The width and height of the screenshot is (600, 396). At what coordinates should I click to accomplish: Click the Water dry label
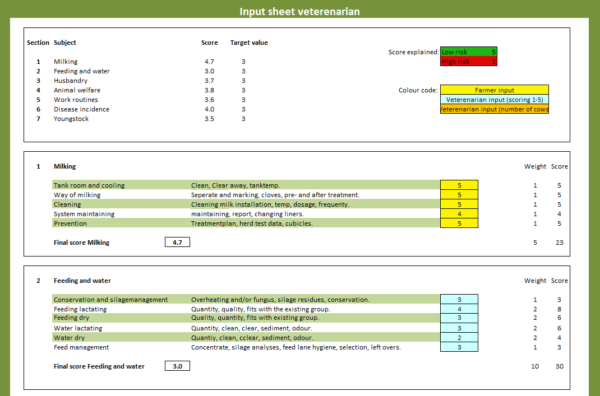pyautogui.click(x=69, y=337)
